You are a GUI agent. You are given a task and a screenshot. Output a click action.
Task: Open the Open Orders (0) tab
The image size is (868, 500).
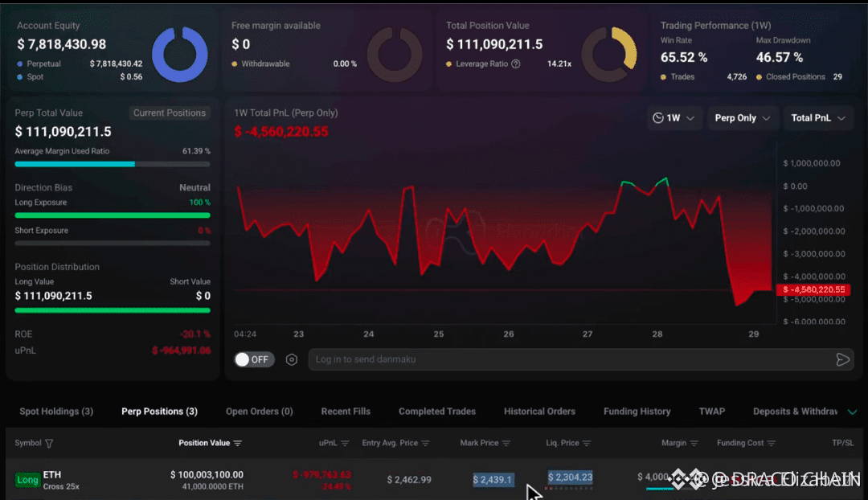pyautogui.click(x=259, y=412)
